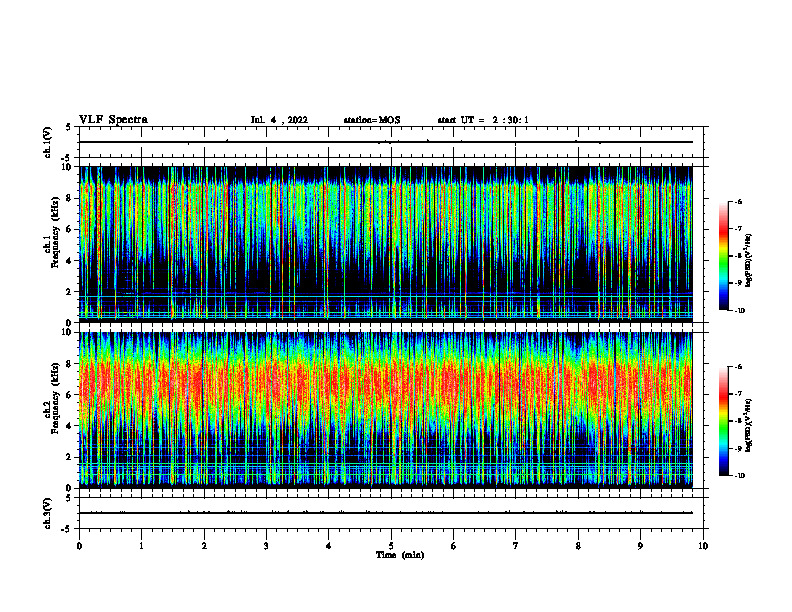The height and width of the screenshot is (612, 792).
Task: Click the "ch.1(V)" axis label
Action: tap(47, 142)
